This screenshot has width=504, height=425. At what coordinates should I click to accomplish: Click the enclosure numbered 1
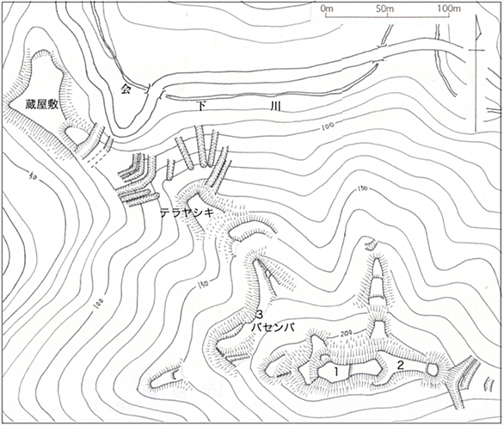336,372
